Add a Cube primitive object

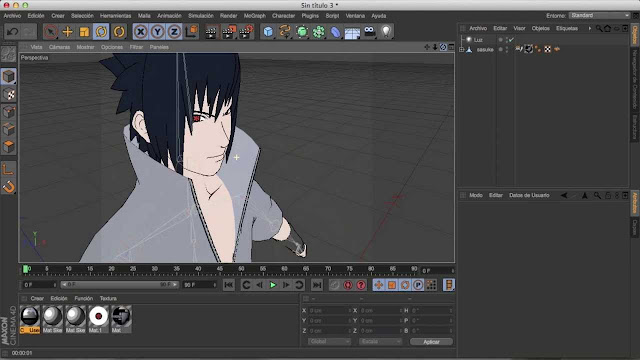pyautogui.click(x=268, y=31)
